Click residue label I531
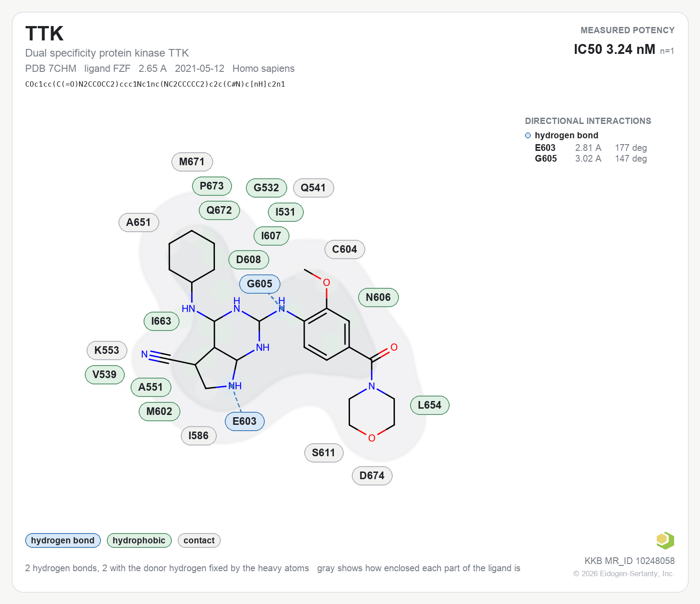 285,212
